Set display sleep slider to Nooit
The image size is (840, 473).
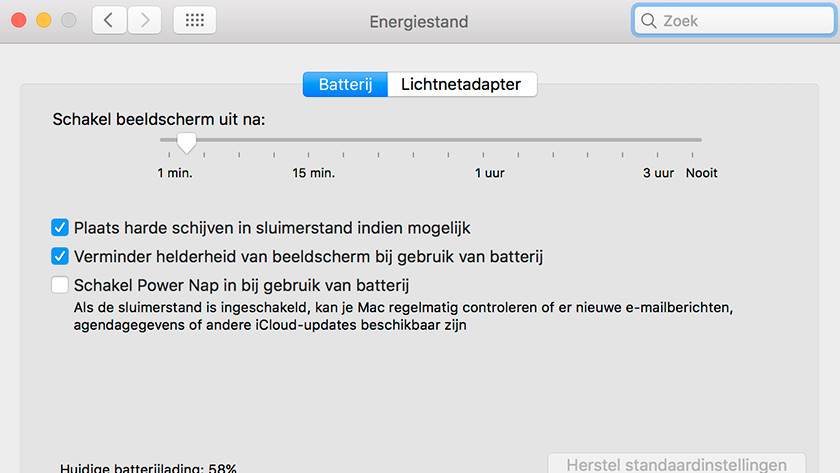[x=692, y=140]
